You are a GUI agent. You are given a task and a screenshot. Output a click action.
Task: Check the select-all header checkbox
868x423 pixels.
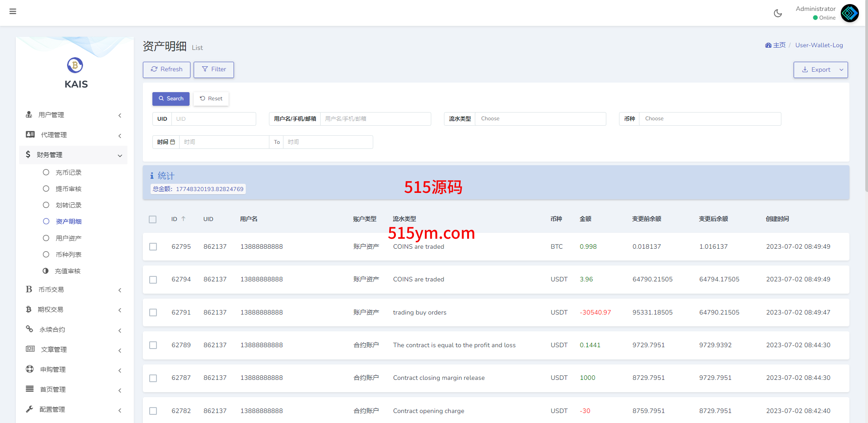pyautogui.click(x=153, y=219)
